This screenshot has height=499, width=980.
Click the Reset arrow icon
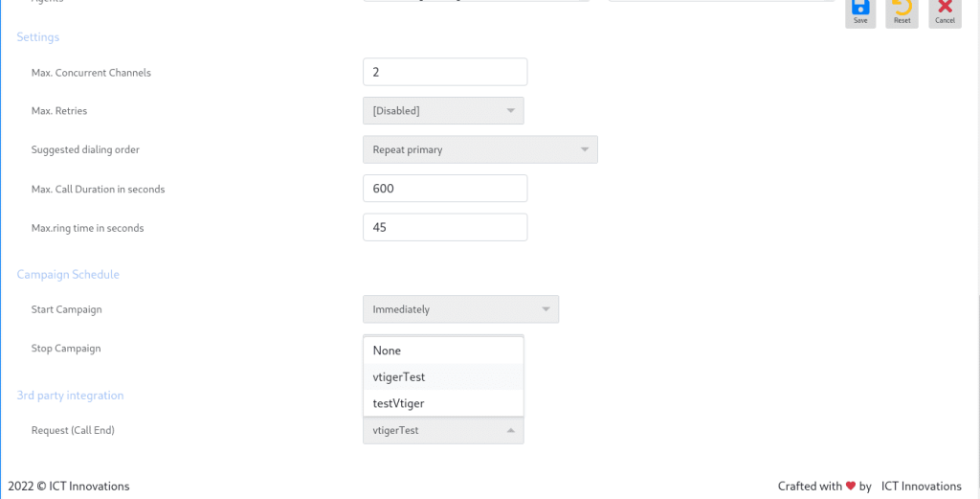click(x=902, y=9)
